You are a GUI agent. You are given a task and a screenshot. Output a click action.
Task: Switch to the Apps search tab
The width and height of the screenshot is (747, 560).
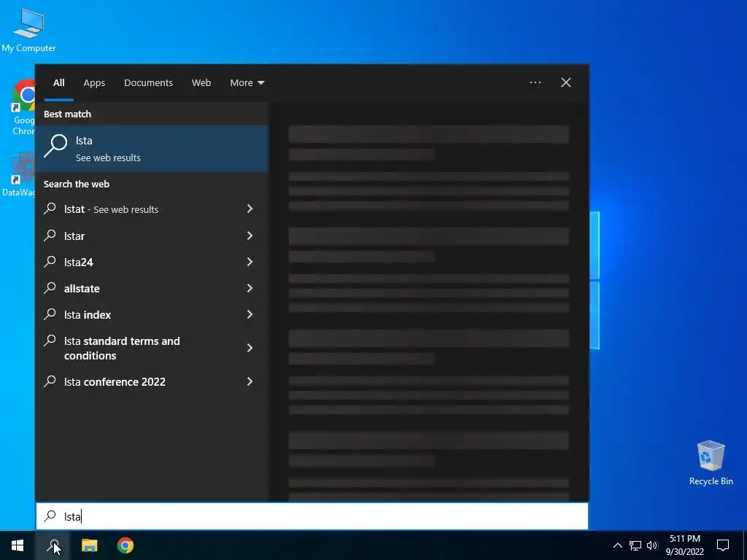coord(94,83)
